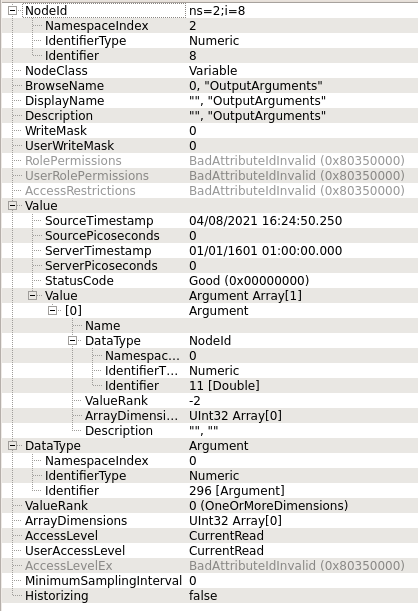
Task: Select the Name field under Argument
Action: click(210, 326)
